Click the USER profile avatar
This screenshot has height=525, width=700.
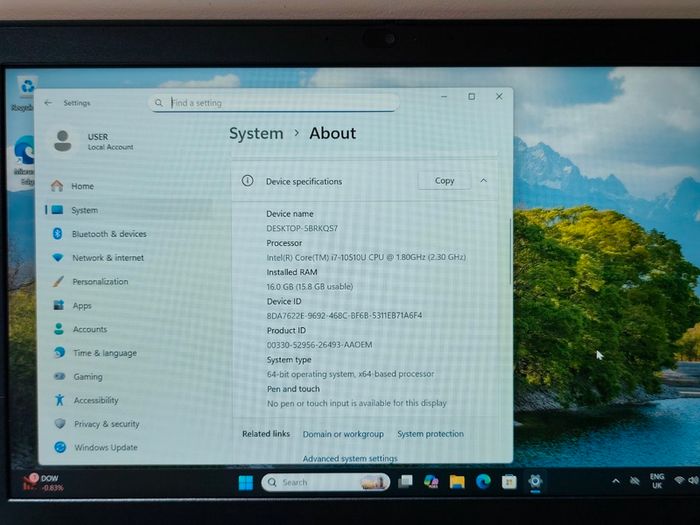click(62, 141)
